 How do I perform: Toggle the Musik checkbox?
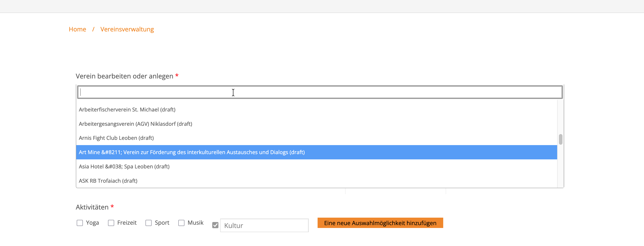(x=181, y=223)
